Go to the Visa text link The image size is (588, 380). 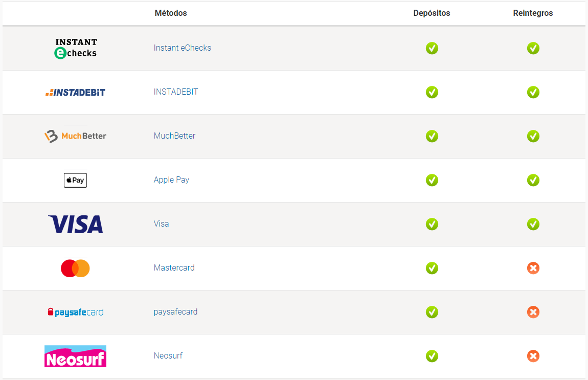point(161,224)
